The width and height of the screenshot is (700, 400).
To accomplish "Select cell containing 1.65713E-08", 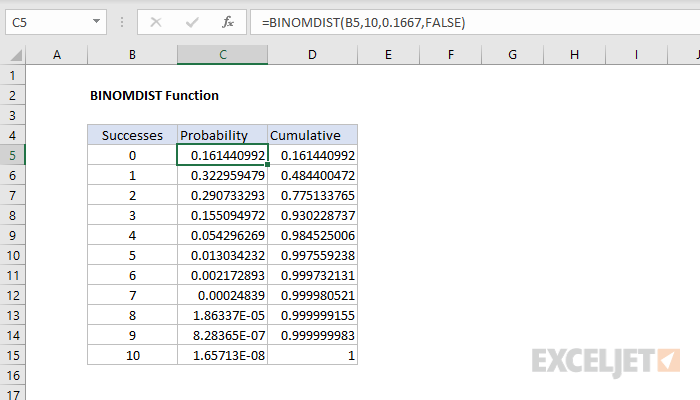I will pos(222,355).
